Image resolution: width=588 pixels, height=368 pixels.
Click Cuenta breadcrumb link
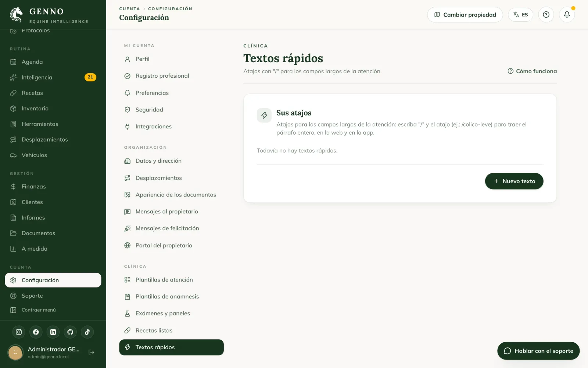click(x=129, y=9)
